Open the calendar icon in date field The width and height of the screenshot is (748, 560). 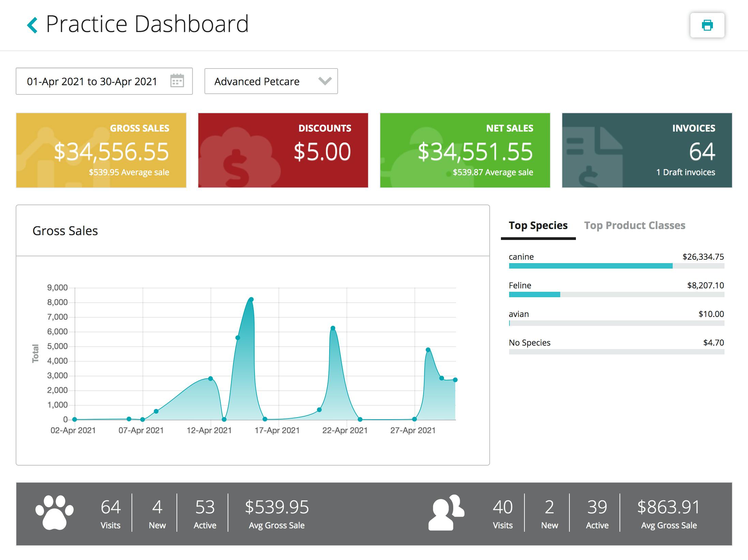[178, 81]
